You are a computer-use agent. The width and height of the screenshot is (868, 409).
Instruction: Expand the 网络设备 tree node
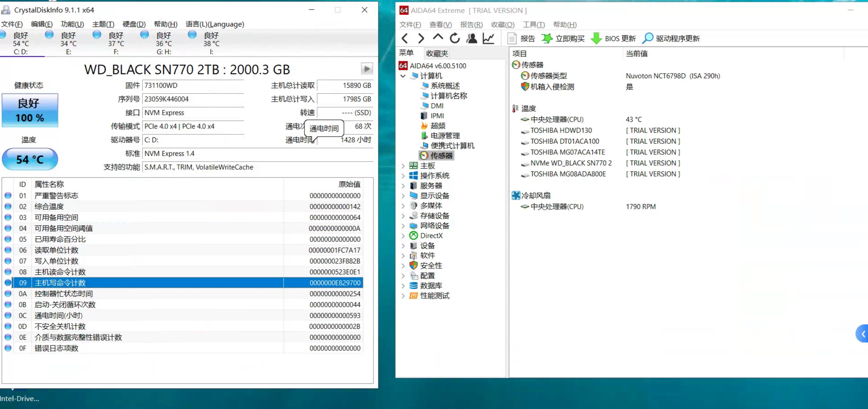click(x=403, y=226)
